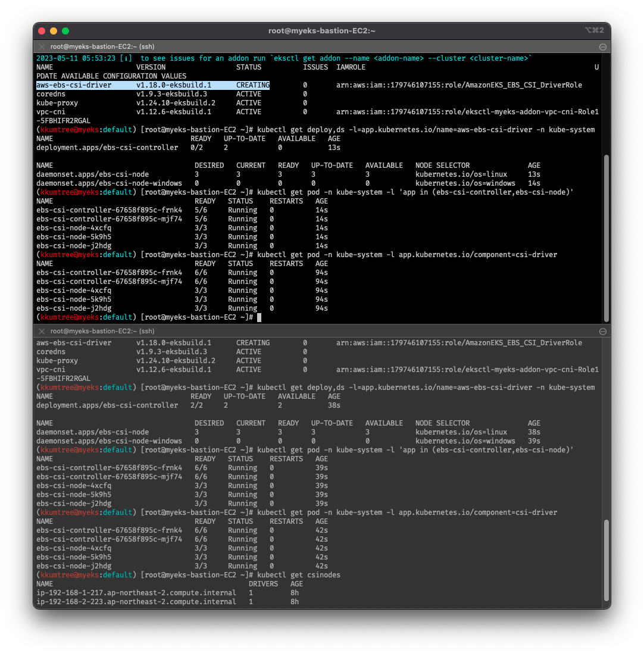The image size is (644, 653).
Task: Click 'ebs-csi-node-5k9h5' with age 94s
Action: (74, 299)
